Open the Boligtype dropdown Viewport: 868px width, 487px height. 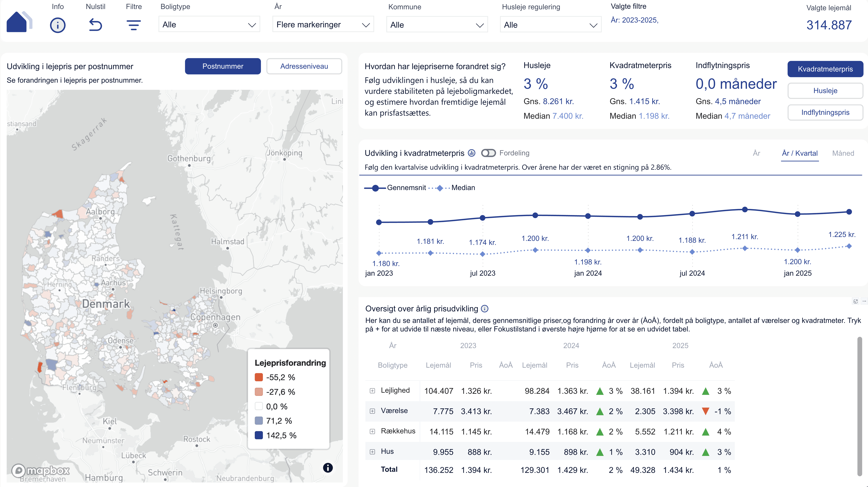(x=209, y=25)
